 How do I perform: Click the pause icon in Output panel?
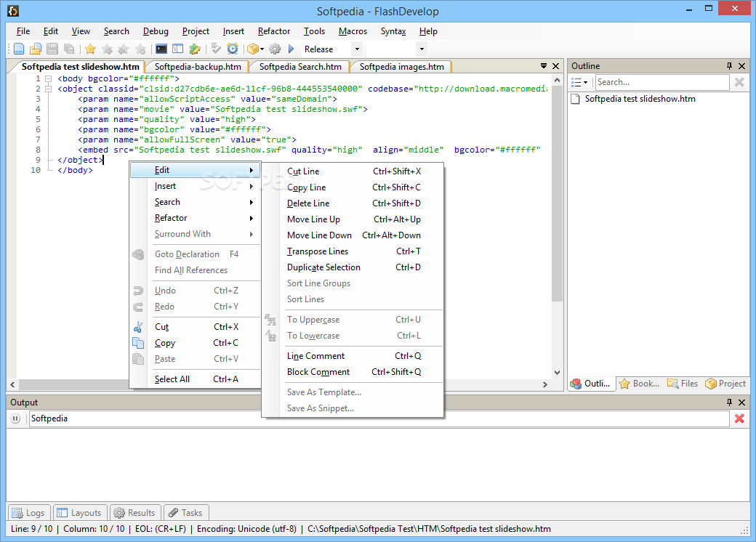point(15,418)
